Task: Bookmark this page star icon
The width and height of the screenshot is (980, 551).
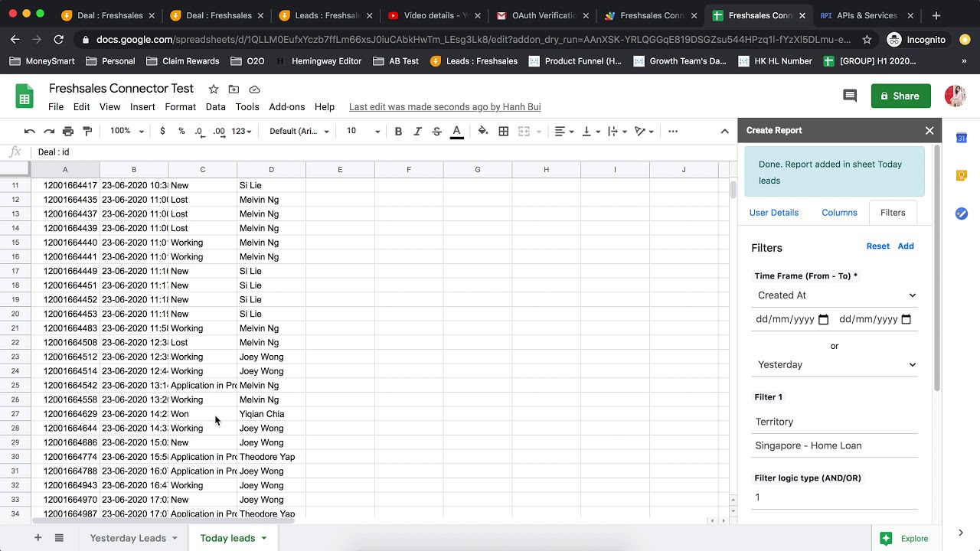Action: [867, 39]
